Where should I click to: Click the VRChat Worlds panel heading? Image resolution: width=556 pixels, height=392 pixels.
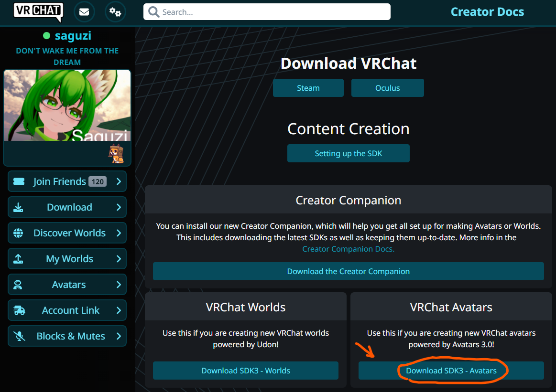point(246,307)
